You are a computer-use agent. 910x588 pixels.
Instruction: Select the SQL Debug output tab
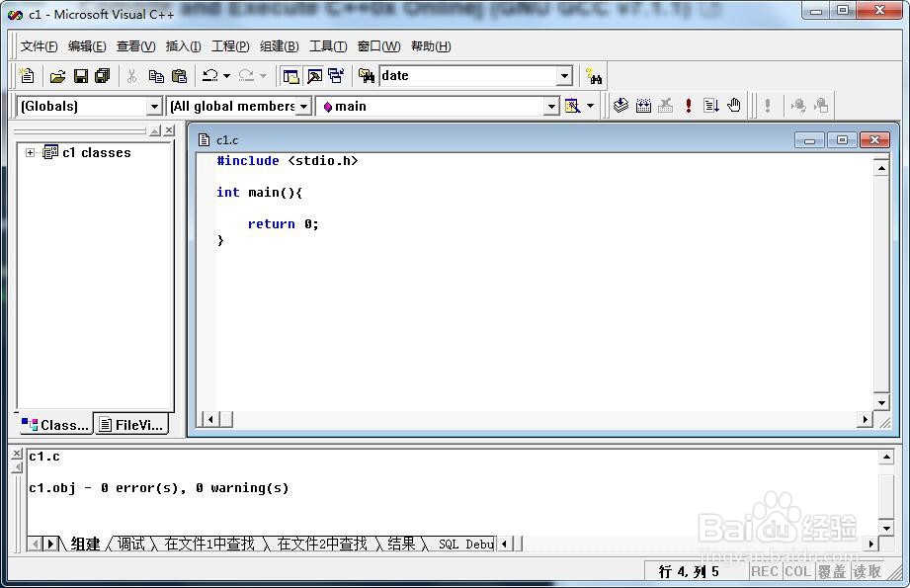pyautogui.click(x=464, y=544)
